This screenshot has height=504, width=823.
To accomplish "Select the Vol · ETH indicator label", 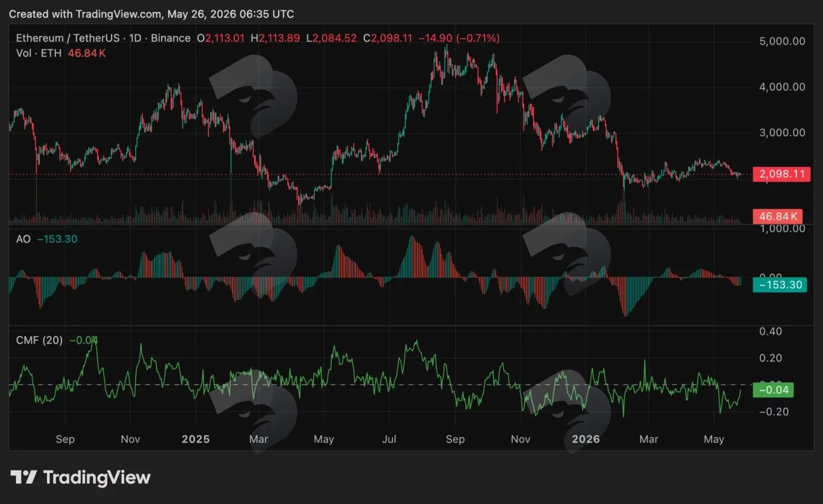I will [x=39, y=53].
